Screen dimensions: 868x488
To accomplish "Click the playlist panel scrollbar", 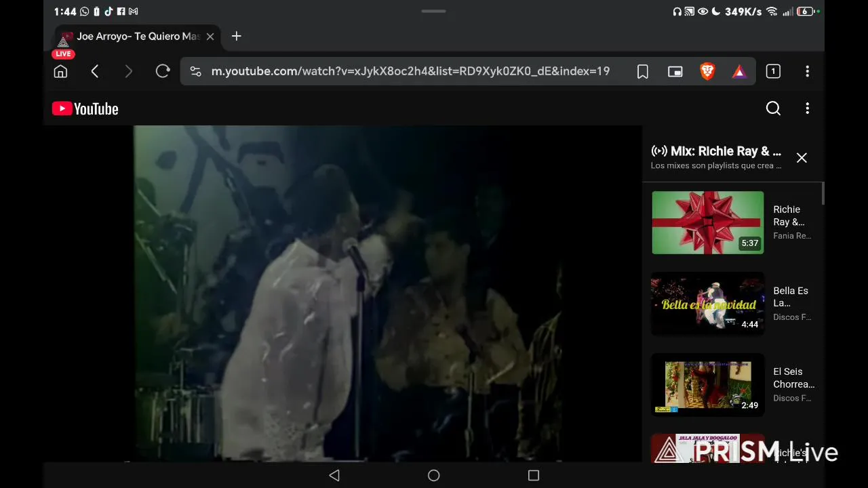I will 823,194.
